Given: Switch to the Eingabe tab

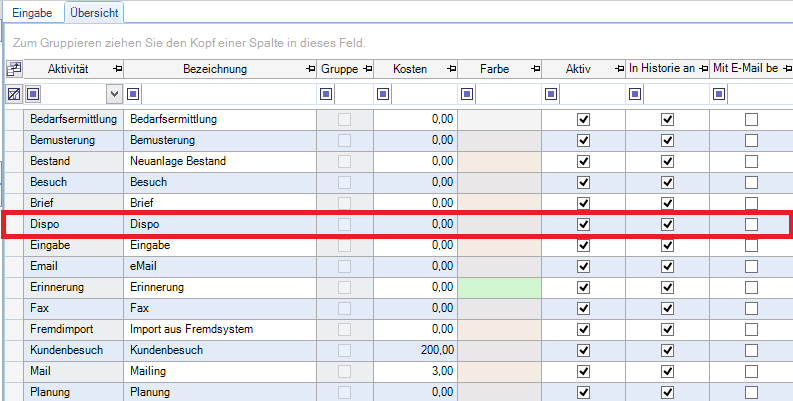Looking at the screenshot, I should 32,13.
